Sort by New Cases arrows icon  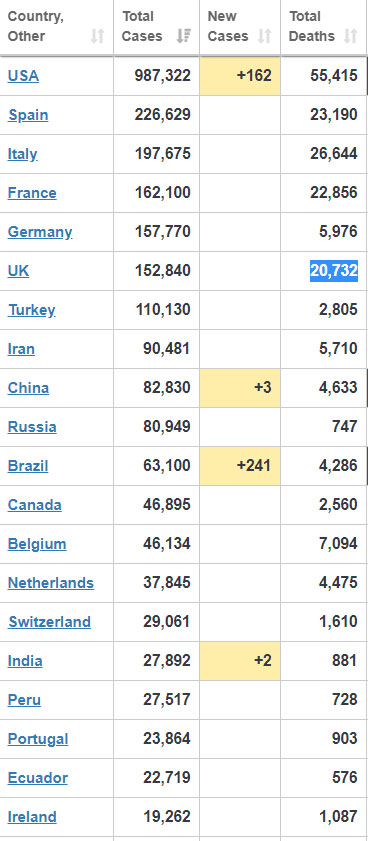(264, 36)
